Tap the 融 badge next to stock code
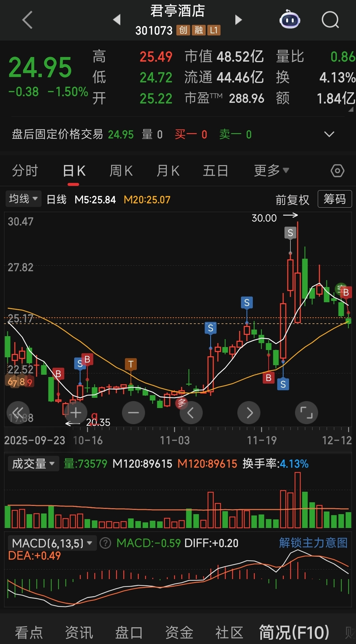The height and width of the screenshot is (644, 356). (x=199, y=30)
